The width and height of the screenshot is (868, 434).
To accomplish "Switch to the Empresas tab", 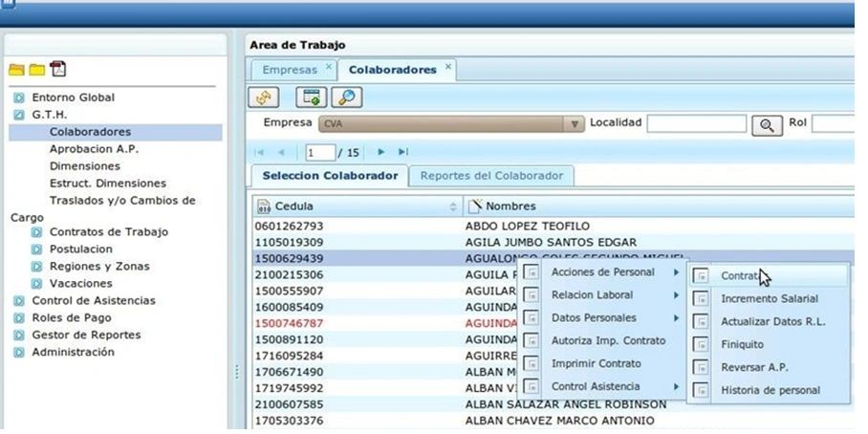I will tap(290, 70).
